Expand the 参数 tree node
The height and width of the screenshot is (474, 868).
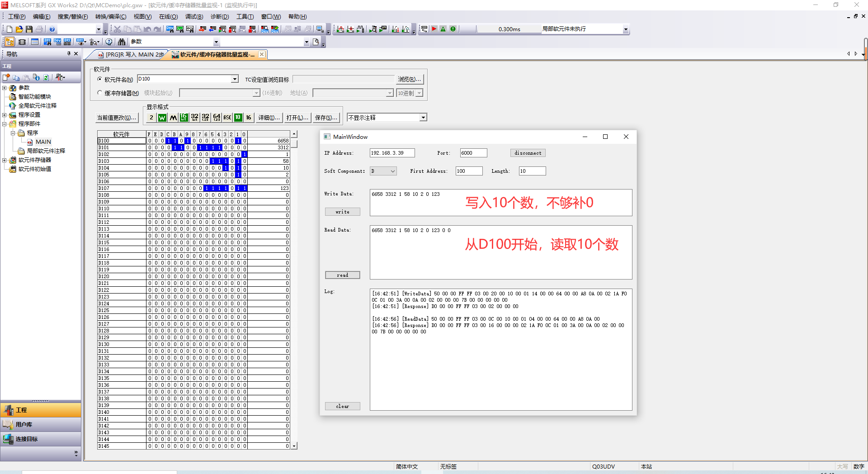coord(5,88)
